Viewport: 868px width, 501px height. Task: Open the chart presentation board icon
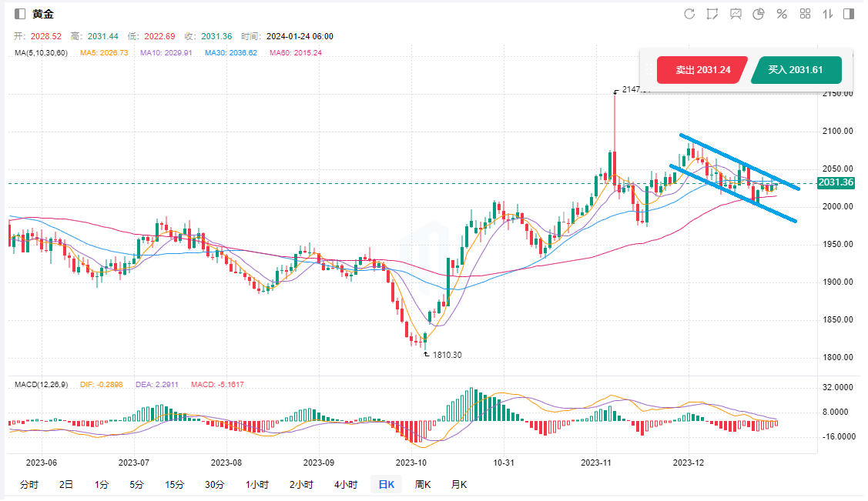coord(736,14)
